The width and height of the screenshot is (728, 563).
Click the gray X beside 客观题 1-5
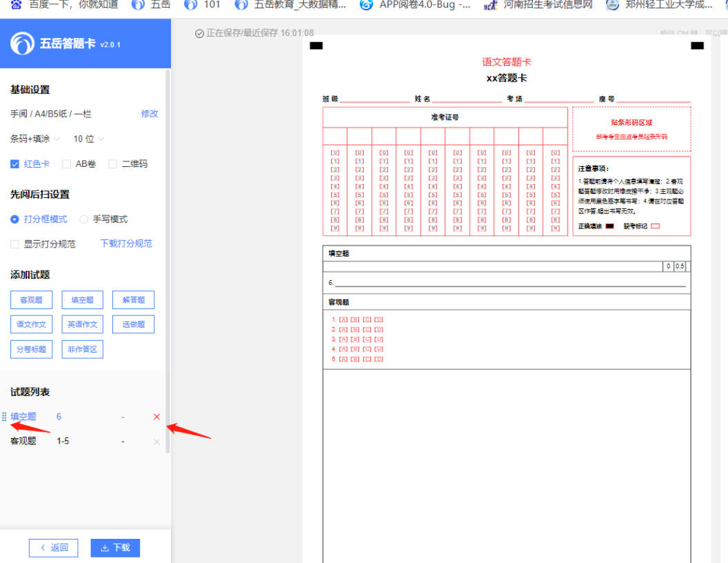pyautogui.click(x=156, y=442)
